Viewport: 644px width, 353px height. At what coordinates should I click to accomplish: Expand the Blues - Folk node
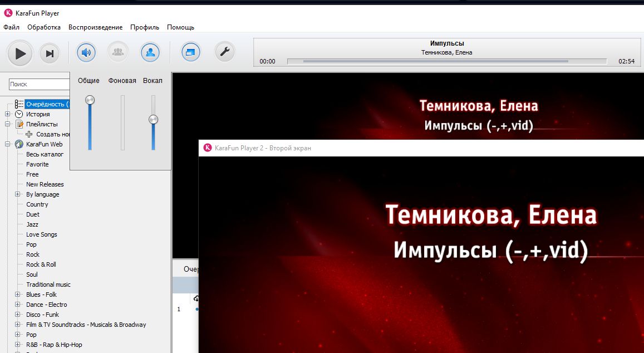[x=18, y=295]
